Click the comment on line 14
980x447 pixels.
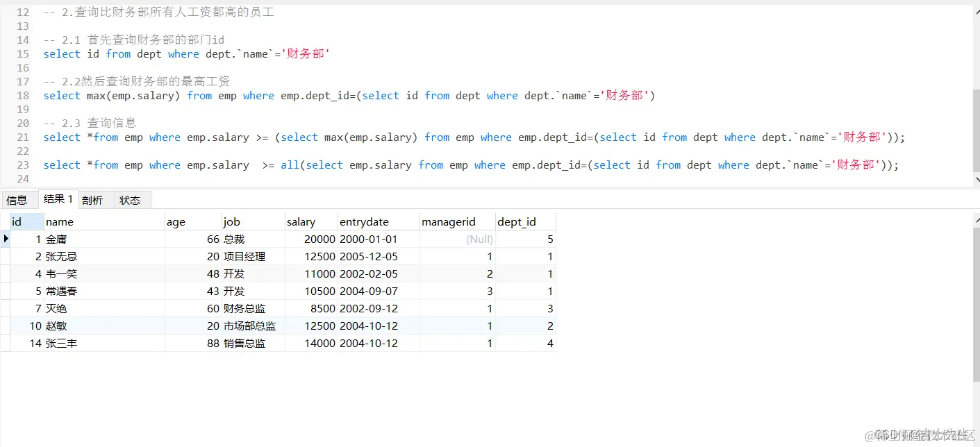[x=133, y=40]
